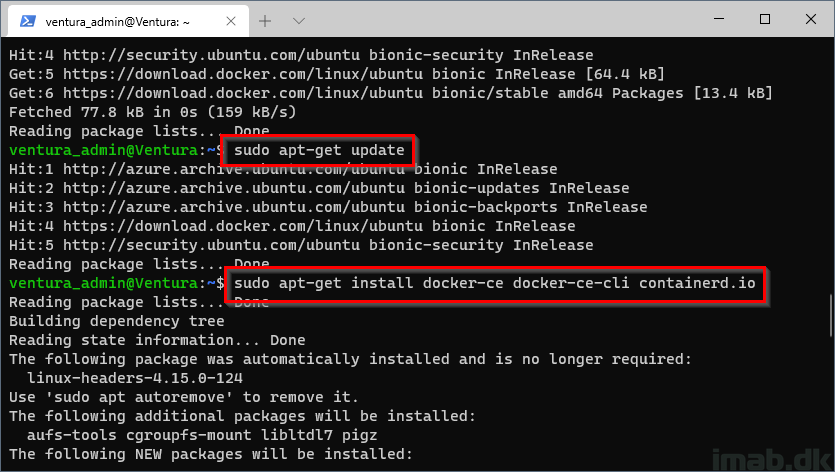Minimize the terminal window
This screenshot has height=472, width=835.
coord(719,19)
